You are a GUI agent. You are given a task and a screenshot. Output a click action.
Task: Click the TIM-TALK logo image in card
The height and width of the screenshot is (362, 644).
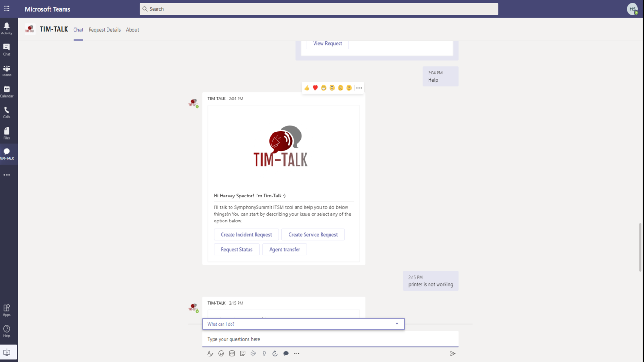tap(281, 146)
